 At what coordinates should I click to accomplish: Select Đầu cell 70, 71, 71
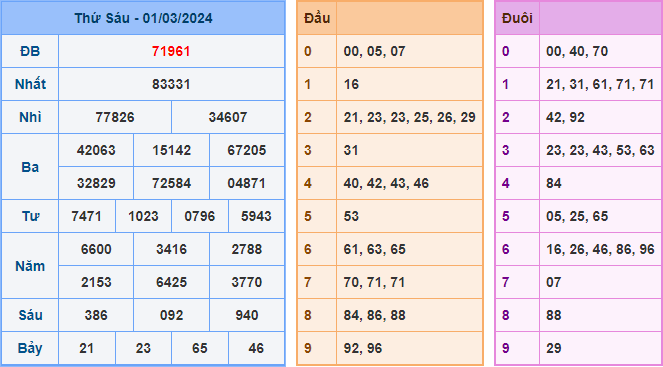409,282
